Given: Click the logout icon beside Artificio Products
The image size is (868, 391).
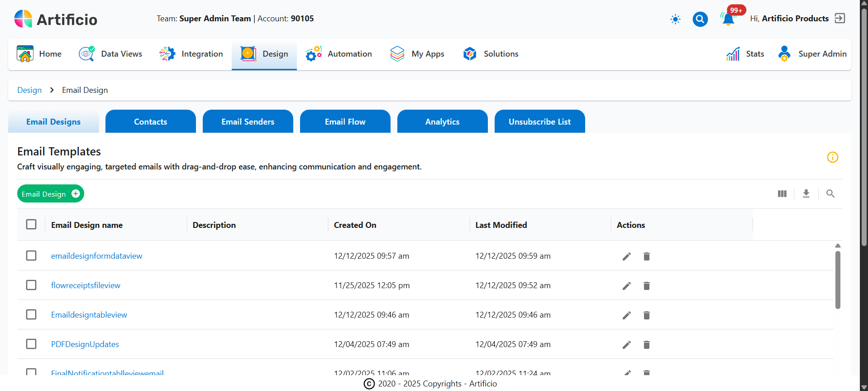Looking at the screenshot, I should 840,19.
